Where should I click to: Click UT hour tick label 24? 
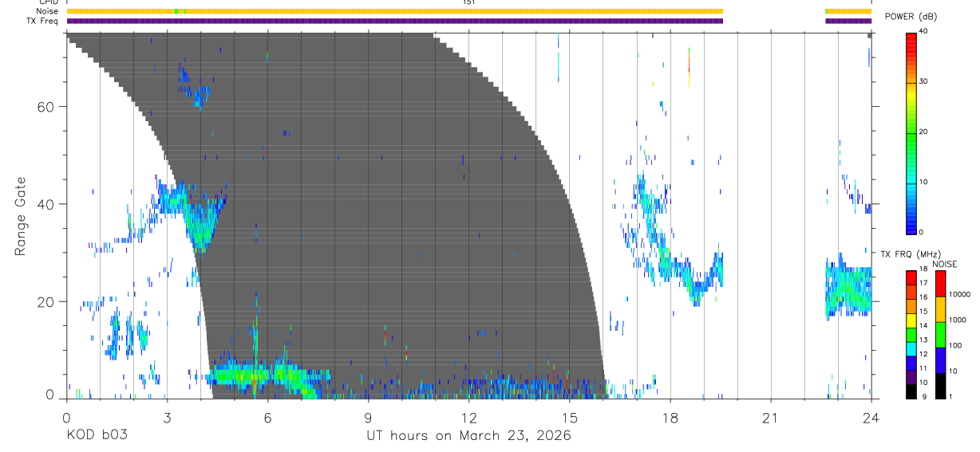pyautogui.click(x=871, y=418)
